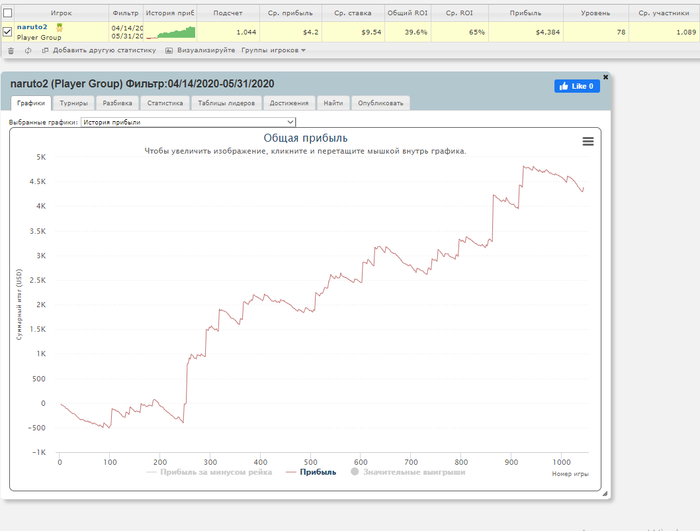Click the 1,044 count cell
Screen dimensions: 700x531
[x=228, y=32]
